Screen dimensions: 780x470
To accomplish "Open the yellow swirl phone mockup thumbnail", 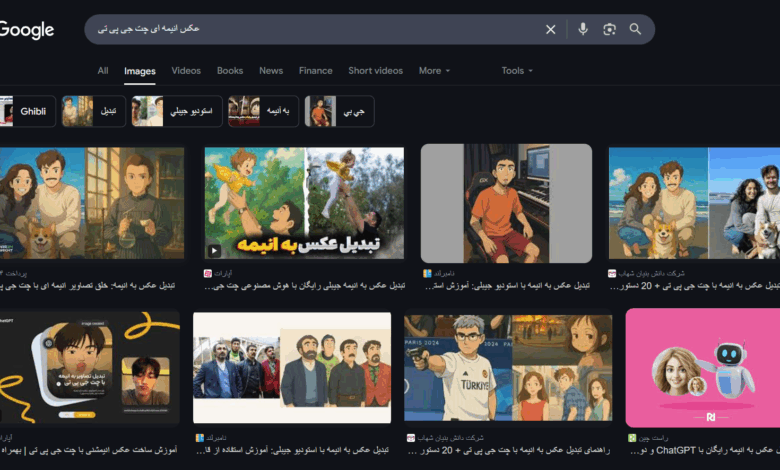I will pos(90,368).
